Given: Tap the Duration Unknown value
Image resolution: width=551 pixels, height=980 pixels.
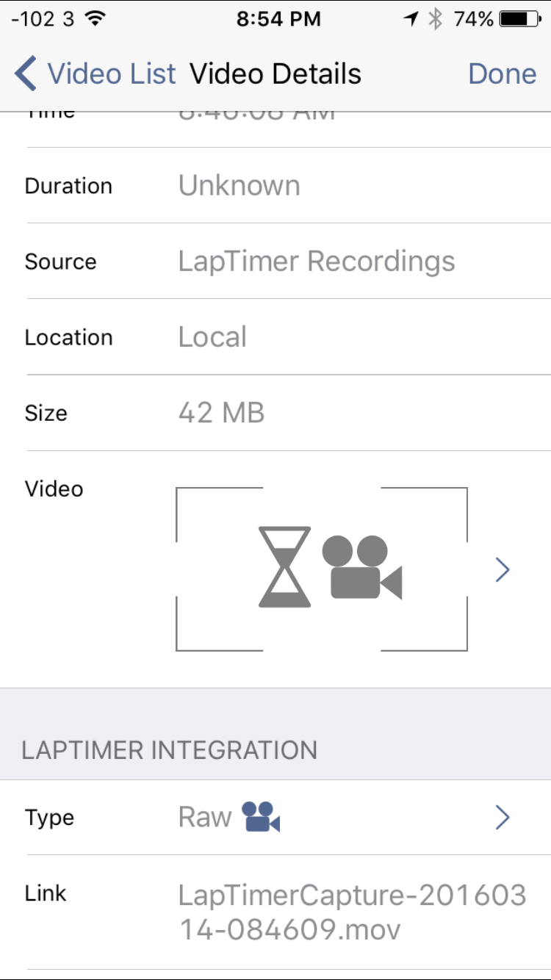Looking at the screenshot, I should (x=240, y=186).
